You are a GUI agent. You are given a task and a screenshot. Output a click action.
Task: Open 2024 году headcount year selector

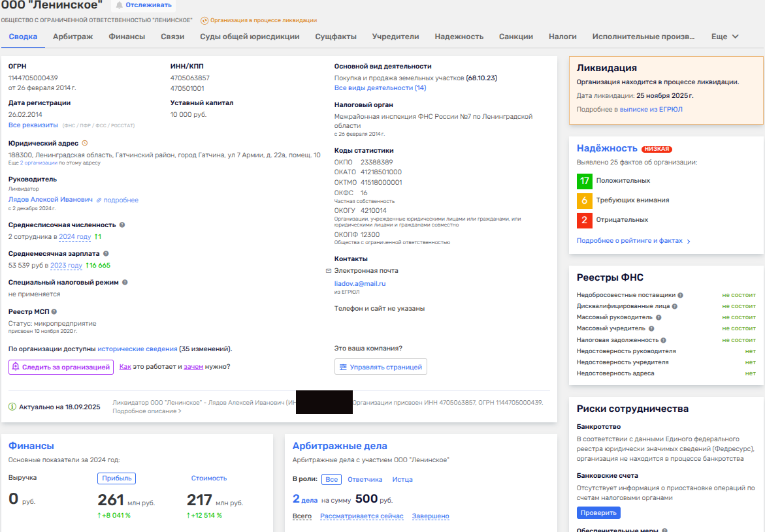click(x=75, y=237)
